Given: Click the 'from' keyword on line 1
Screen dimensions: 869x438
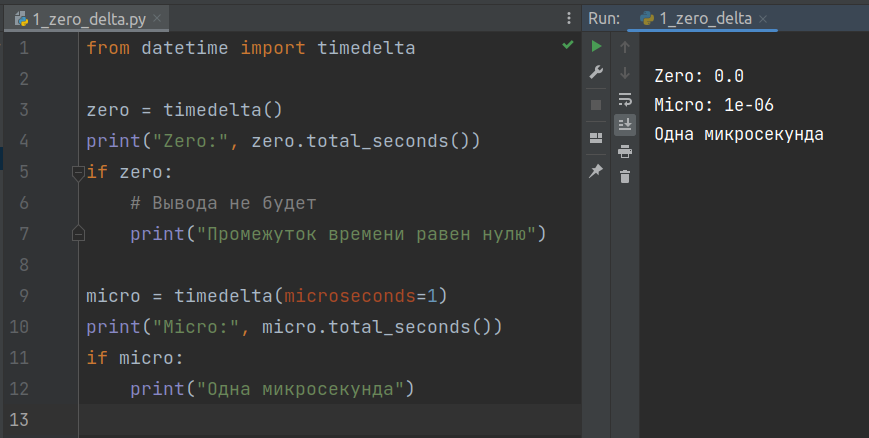Looking at the screenshot, I should point(108,48).
